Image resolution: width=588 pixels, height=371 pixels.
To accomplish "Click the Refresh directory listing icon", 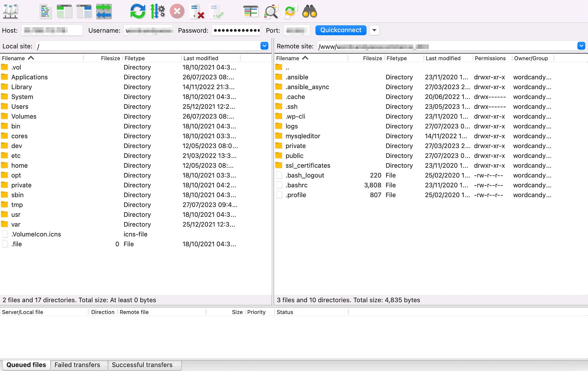I will 138,11.
